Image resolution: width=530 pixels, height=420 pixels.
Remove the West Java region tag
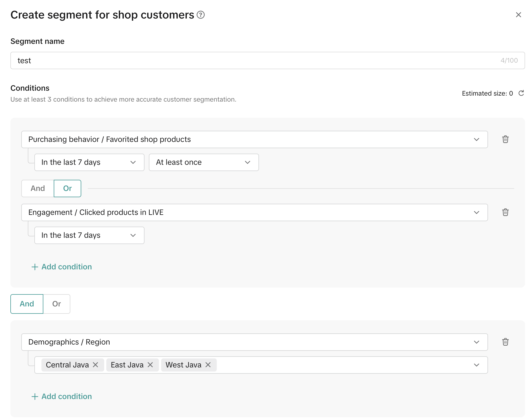(x=208, y=365)
